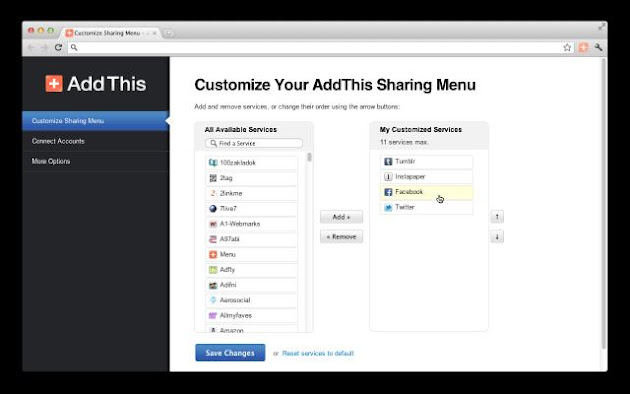
Task: Click magnifier icon in Find a Service box
Action: coord(213,143)
